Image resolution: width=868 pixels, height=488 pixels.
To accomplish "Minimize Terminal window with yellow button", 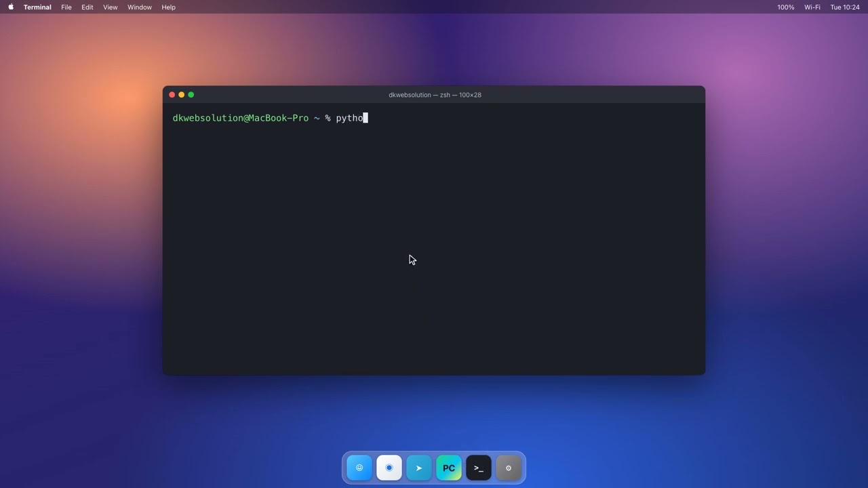I will pyautogui.click(x=182, y=95).
